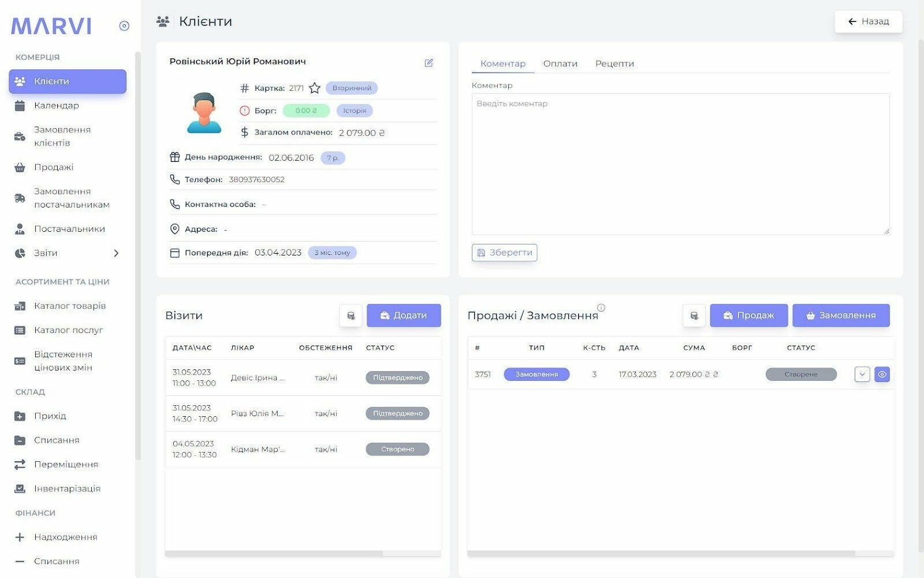924x578 pixels.
Task: Click the info icon near Продажі / Замовлення
Action: click(x=601, y=307)
